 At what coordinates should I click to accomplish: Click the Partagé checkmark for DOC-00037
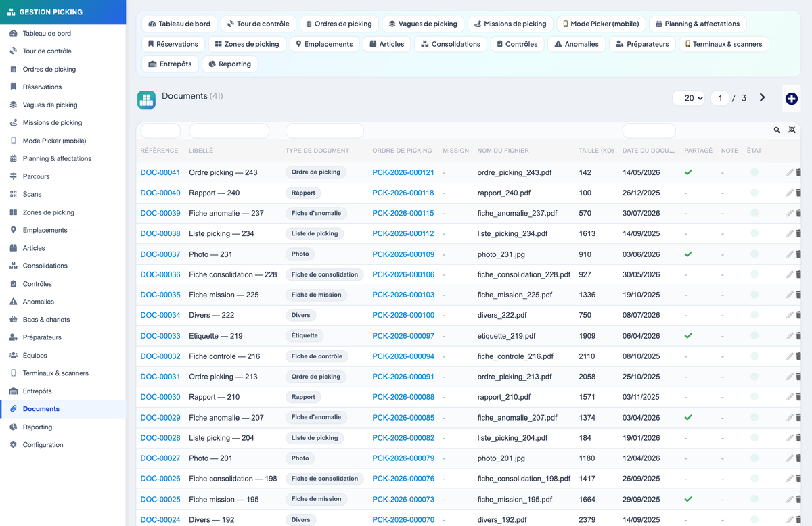coord(688,254)
